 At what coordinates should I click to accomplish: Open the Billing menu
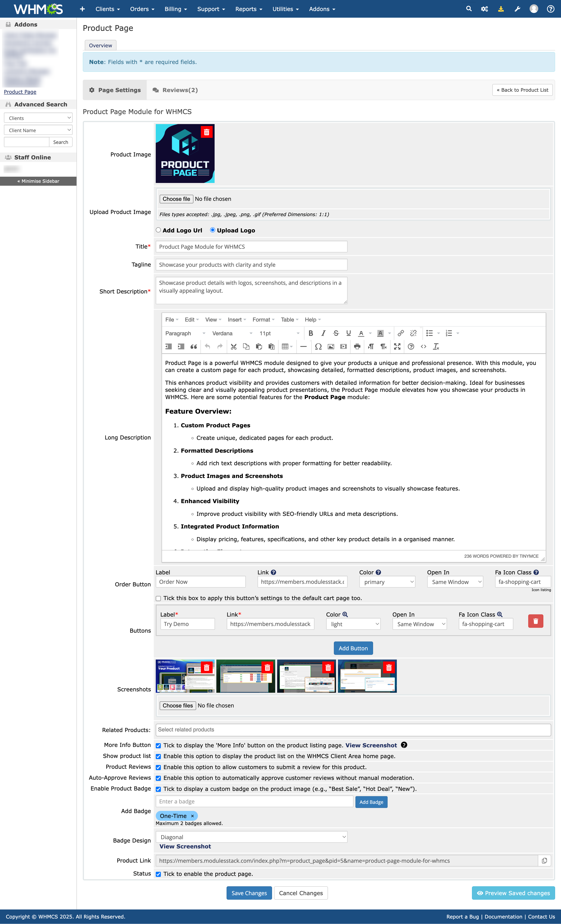pos(175,9)
